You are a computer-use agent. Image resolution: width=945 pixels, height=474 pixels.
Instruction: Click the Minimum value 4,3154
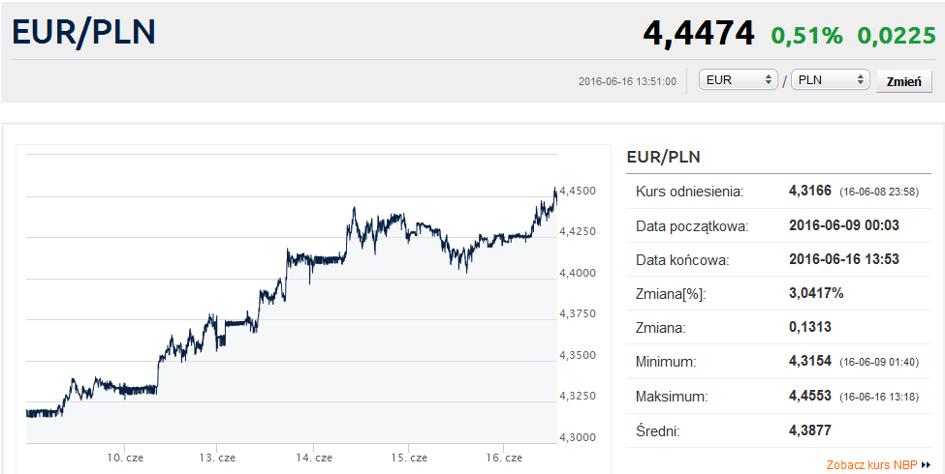click(810, 362)
